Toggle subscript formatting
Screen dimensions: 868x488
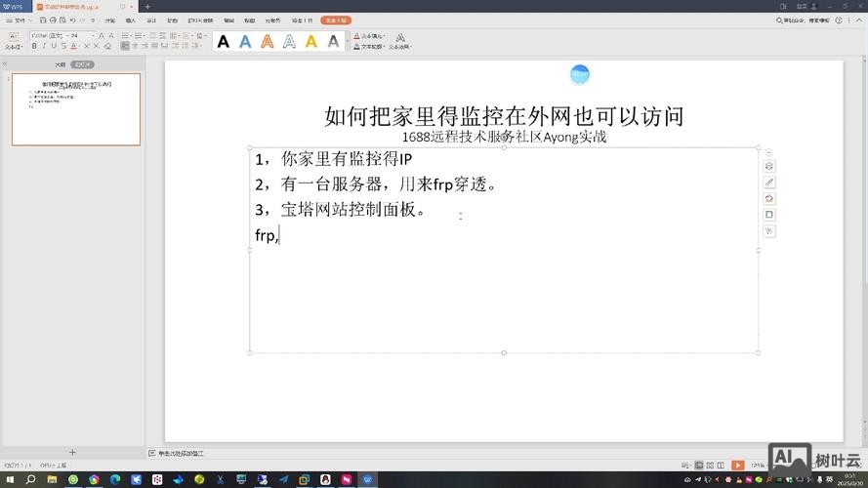coord(97,46)
